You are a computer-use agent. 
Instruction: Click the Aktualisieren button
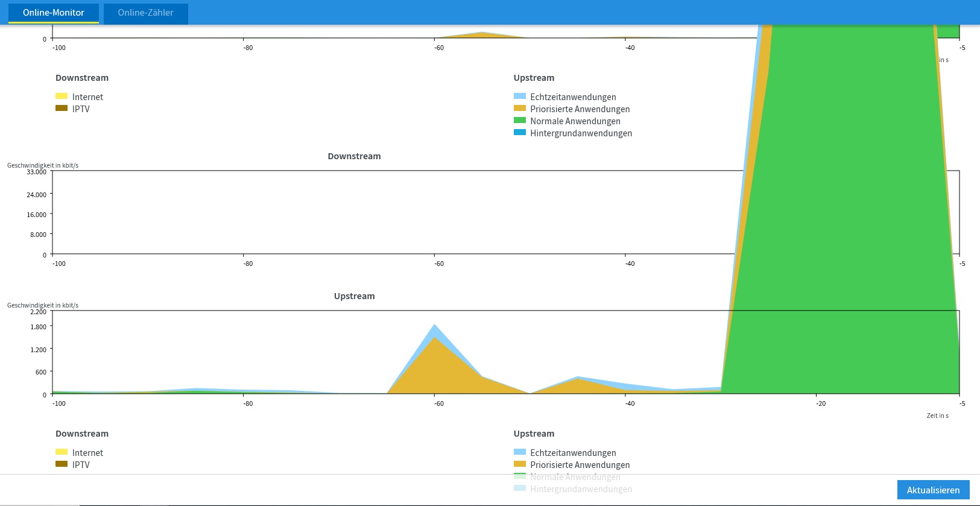click(933, 490)
